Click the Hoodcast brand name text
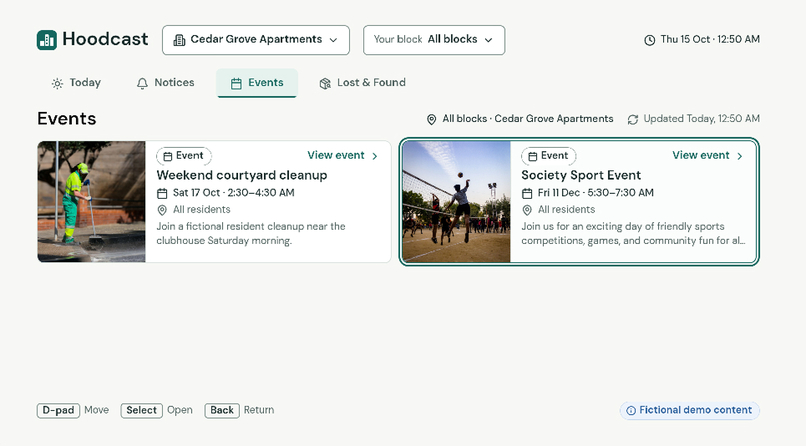The height and width of the screenshot is (446, 806). click(105, 39)
